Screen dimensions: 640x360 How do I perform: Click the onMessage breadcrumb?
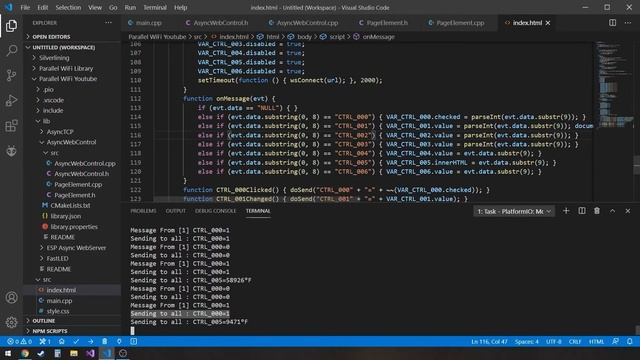378,37
